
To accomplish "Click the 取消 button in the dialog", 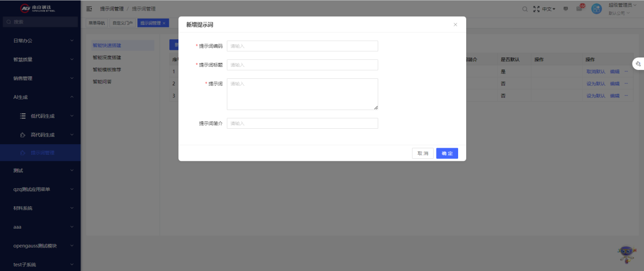I will pyautogui.click(x=423, y=153).
